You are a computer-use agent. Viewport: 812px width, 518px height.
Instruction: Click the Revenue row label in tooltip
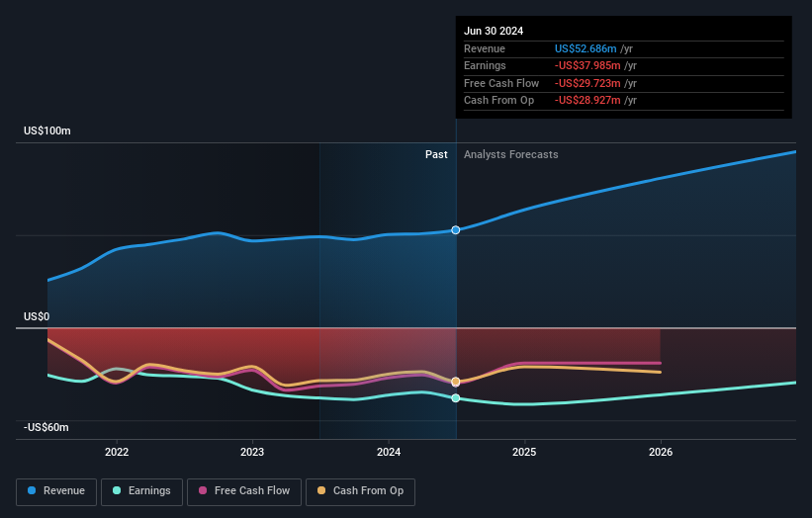(485, 48)
